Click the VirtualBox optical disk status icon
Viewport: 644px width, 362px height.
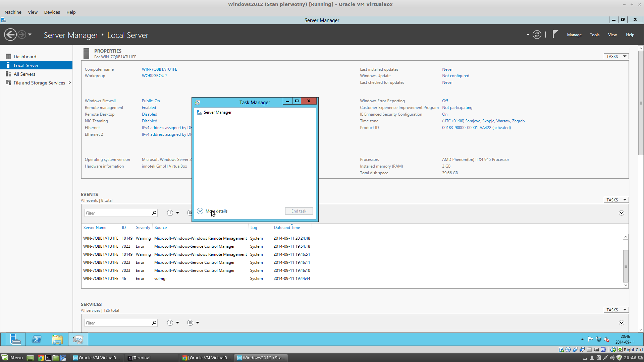click(x=568, y=350)
